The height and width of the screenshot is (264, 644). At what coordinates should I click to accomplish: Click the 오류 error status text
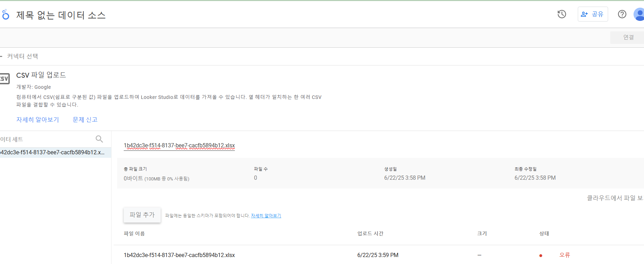(565, 255)
